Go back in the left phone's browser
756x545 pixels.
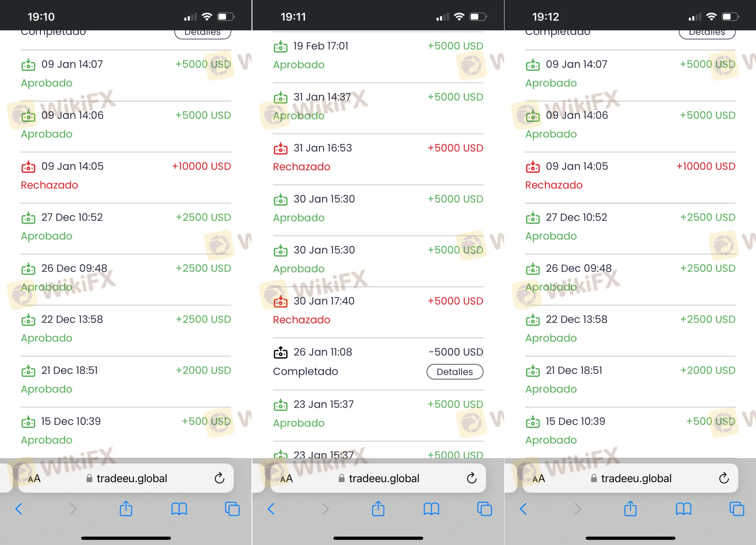click(19, 509)
